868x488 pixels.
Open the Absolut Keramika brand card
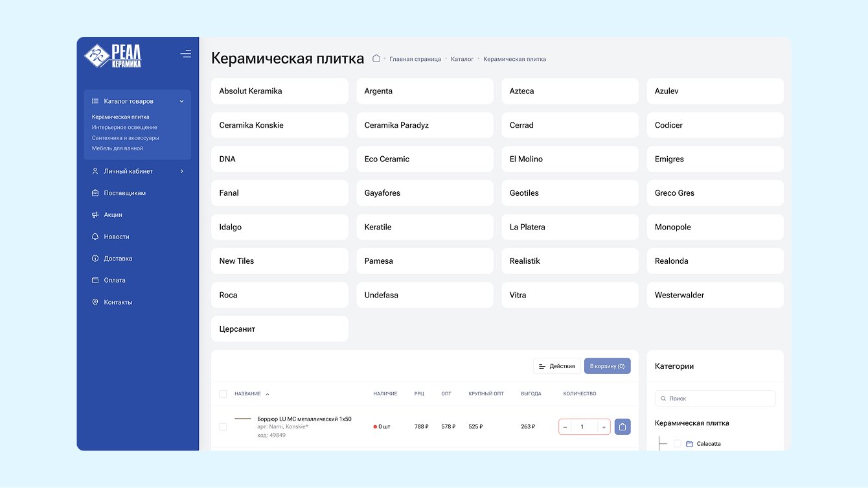click(280, 91)
